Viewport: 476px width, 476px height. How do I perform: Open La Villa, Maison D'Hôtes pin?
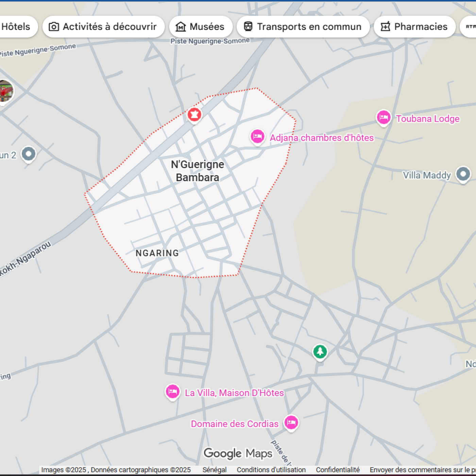(172, 392)
